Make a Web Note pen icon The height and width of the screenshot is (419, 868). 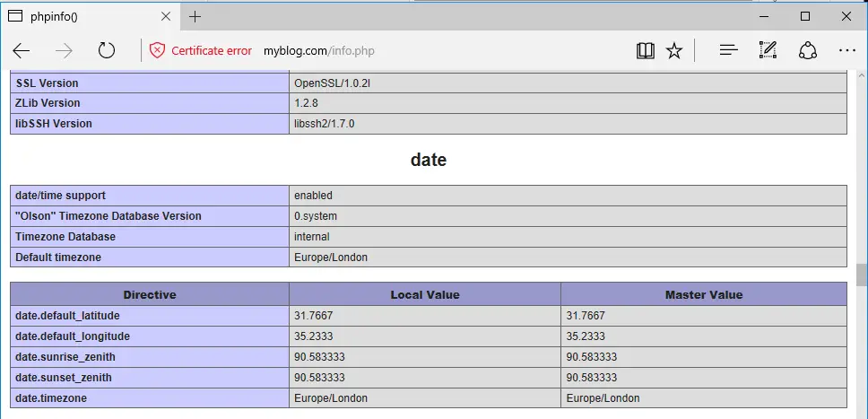point(768,50)
